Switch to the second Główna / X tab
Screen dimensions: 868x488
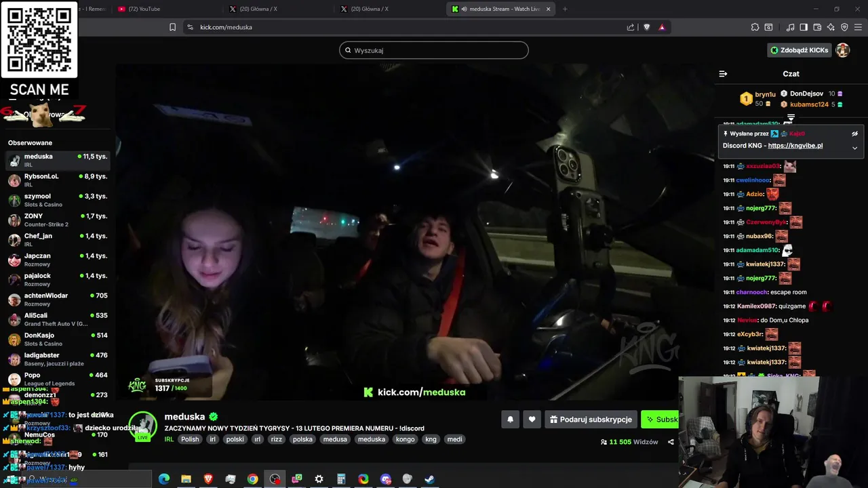tap(390, 9)
